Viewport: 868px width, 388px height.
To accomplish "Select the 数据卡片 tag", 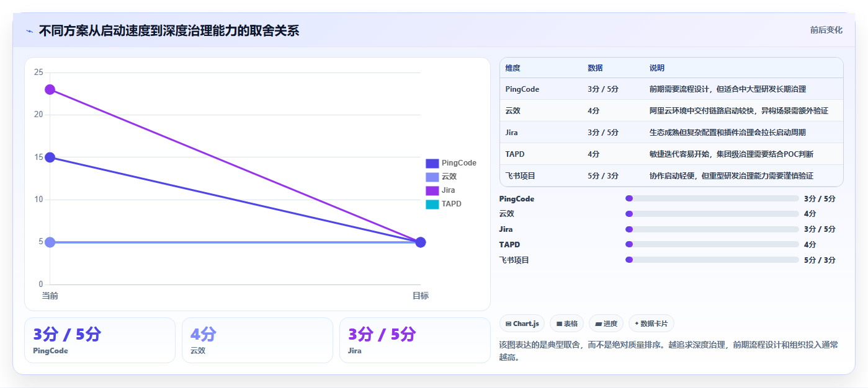I will click(x=651, y=324).
